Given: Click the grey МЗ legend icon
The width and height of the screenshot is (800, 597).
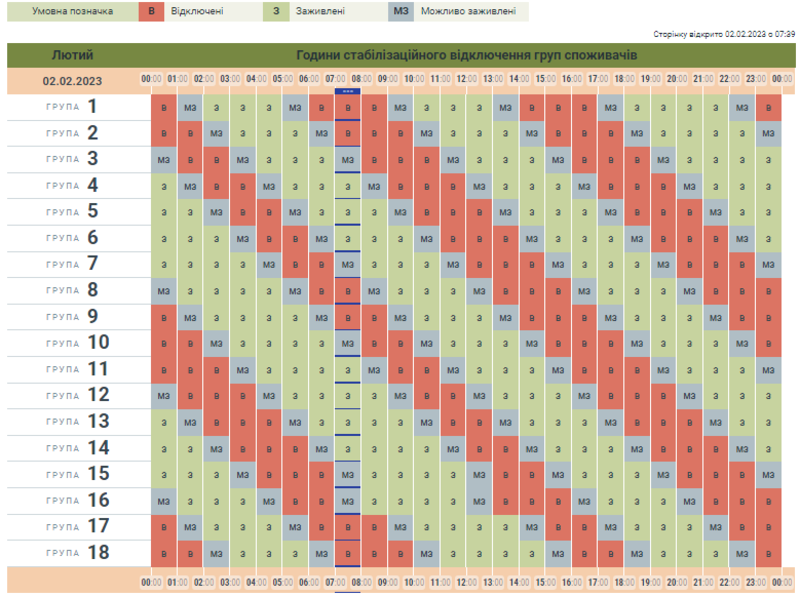Looking at the screenshot, I should (x=400, y=11).
